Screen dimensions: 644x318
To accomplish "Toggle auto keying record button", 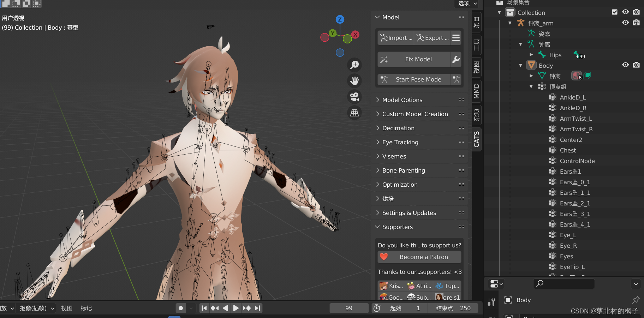I will (181, 308).
